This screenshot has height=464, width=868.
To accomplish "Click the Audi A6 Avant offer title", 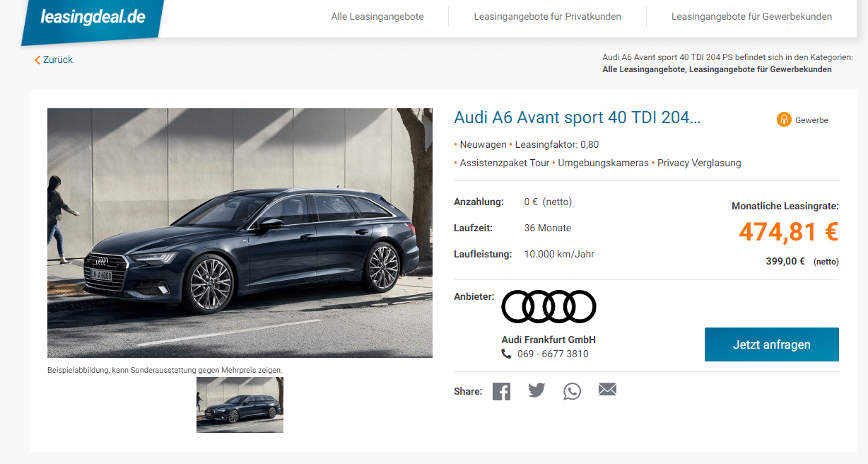I will 577,117.
